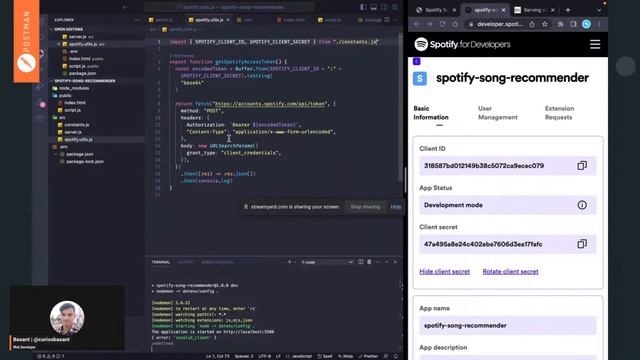
Task: Click the Client ID value text
Action: [x=484, y=166]
